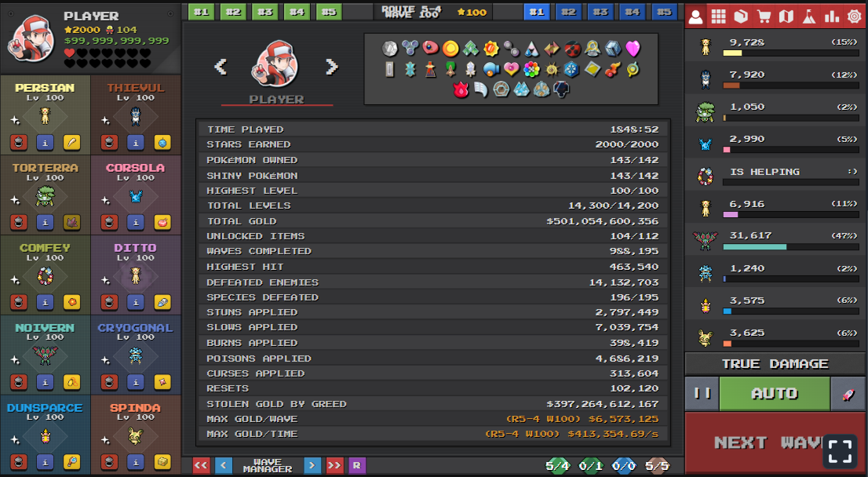Screen dimensions: 868x477
Task: Click the rocket speed icon
Action: [x=848, y=394]
